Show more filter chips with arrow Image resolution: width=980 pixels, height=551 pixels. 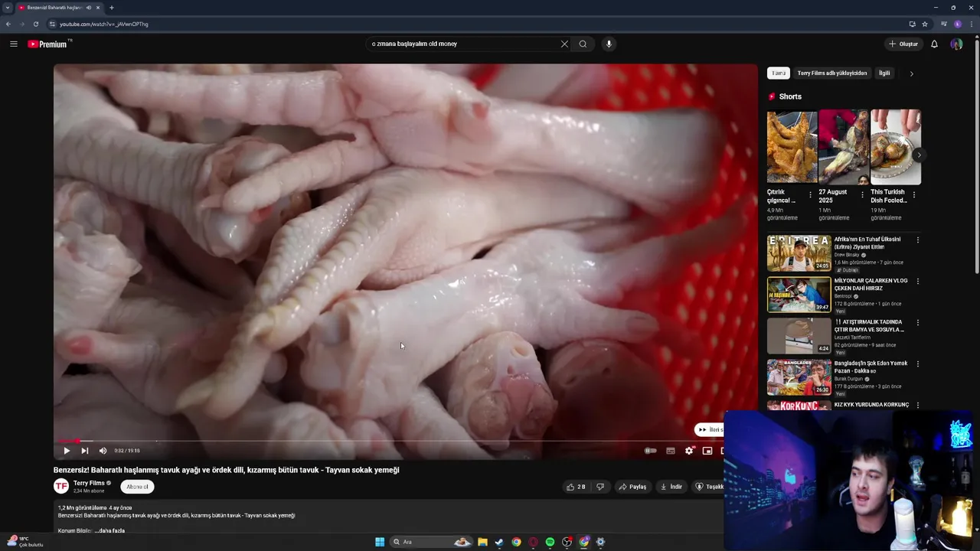pos(911,73)
